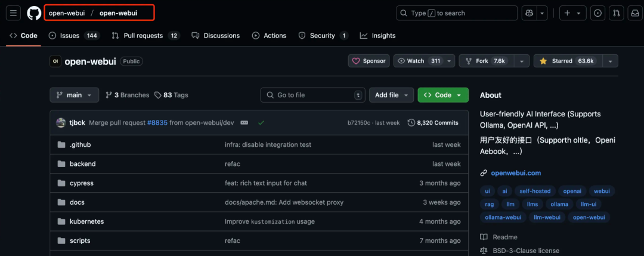644x256 pixels.
Task: Switch to the Discussions tab
Action: [216, 36]
